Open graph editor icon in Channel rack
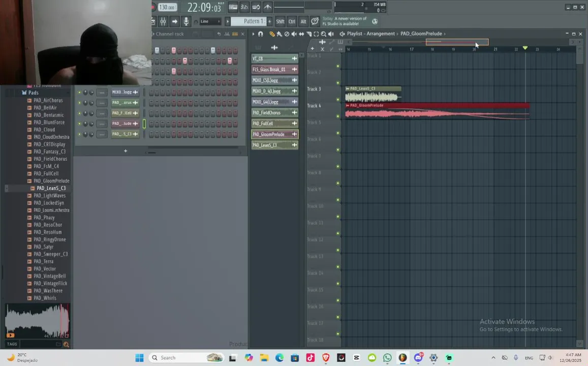Screen dimensions: 588x366 [227, 34]
